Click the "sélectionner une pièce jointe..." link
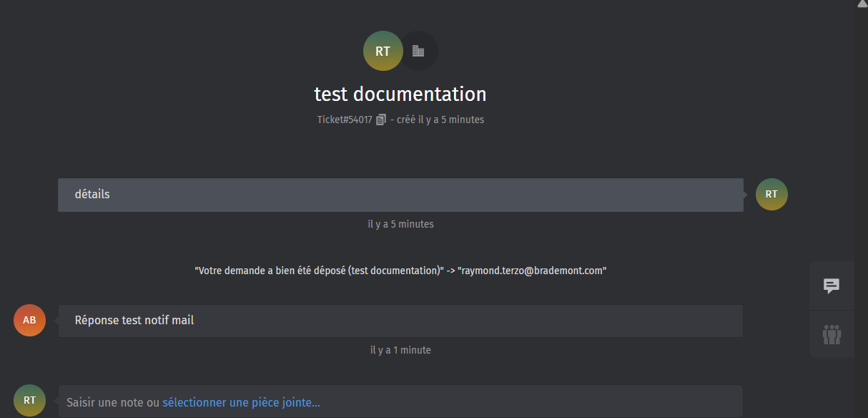 (x=241, y=402)
